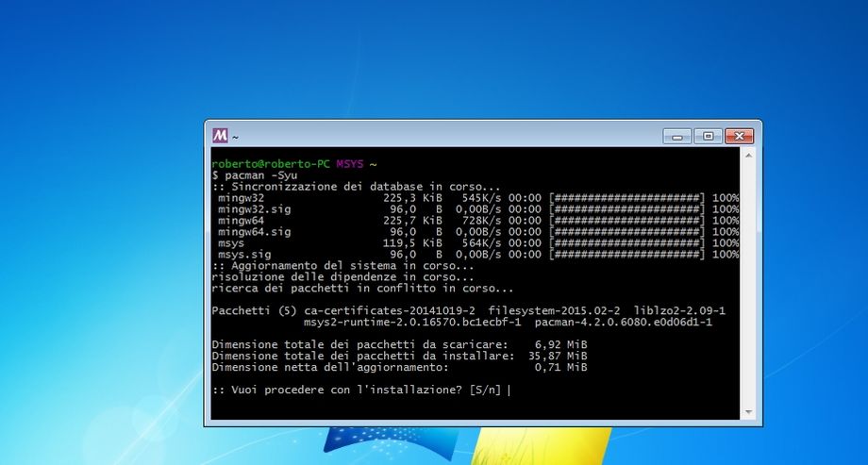Click the purple 'MSYS' prompt label
This screenshot has width=868, height=465.
(x=350, y=164)
